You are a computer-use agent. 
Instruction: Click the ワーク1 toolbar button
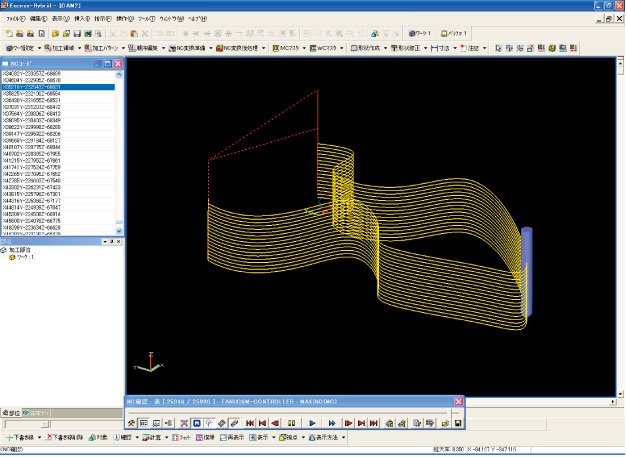419,33
